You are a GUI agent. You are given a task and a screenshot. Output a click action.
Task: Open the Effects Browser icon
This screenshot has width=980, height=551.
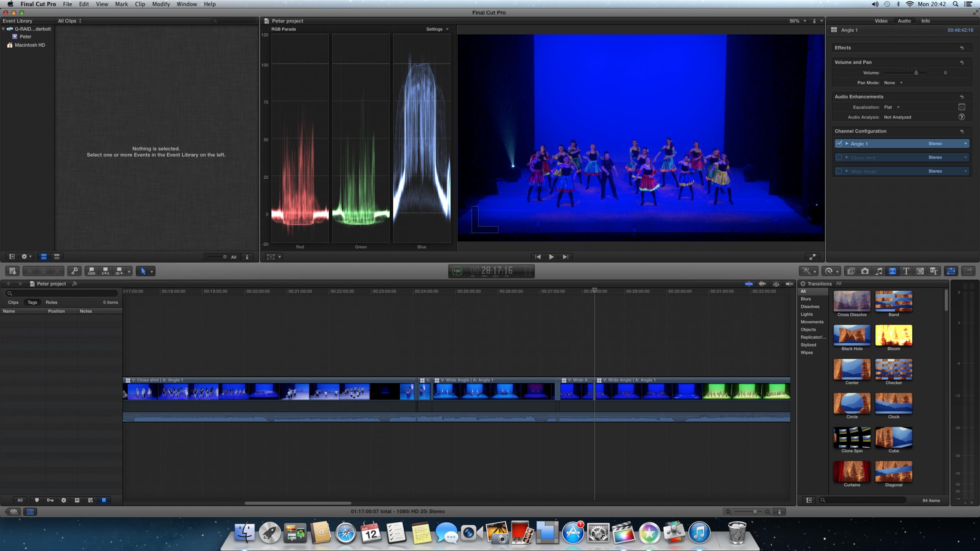(851, 271)
